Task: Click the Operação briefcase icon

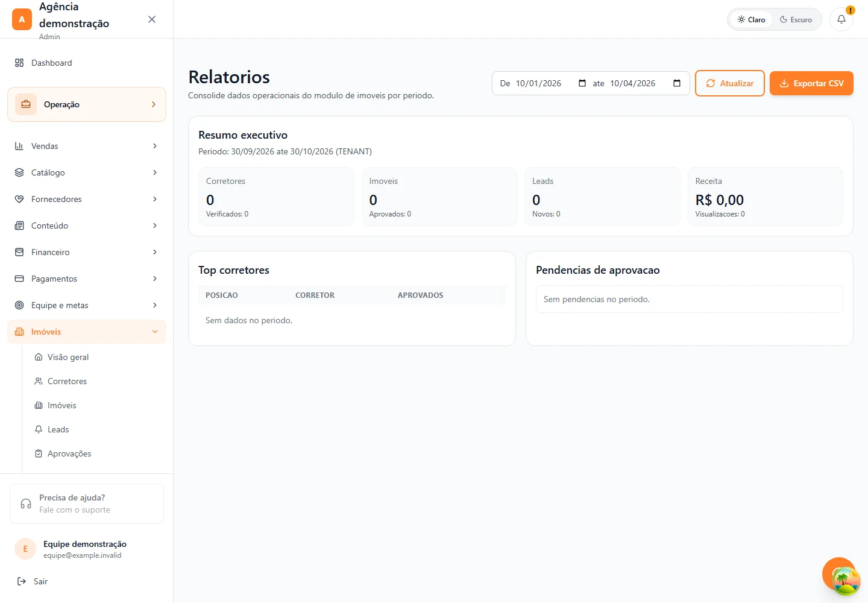Action: (26, 104)
